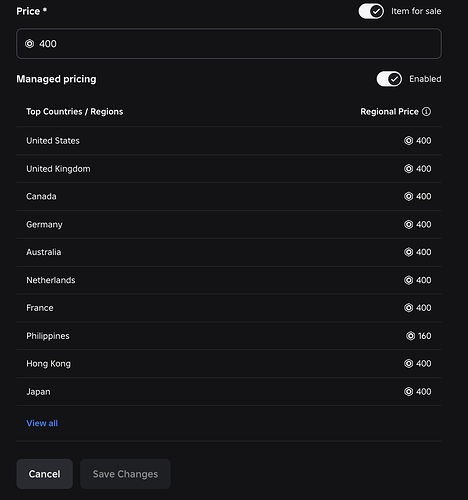Click Robux icon in Germany row
This screenshot has height=500, width=468.
(x=408, y=224)
